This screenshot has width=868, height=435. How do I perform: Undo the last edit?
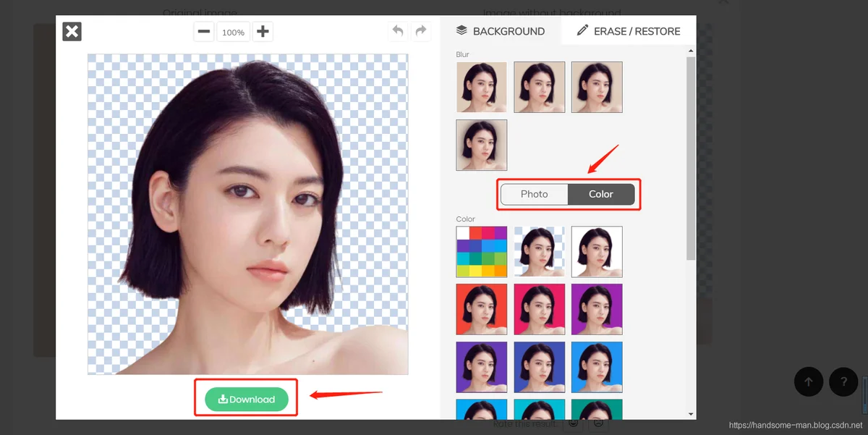(x=397, y=31)
